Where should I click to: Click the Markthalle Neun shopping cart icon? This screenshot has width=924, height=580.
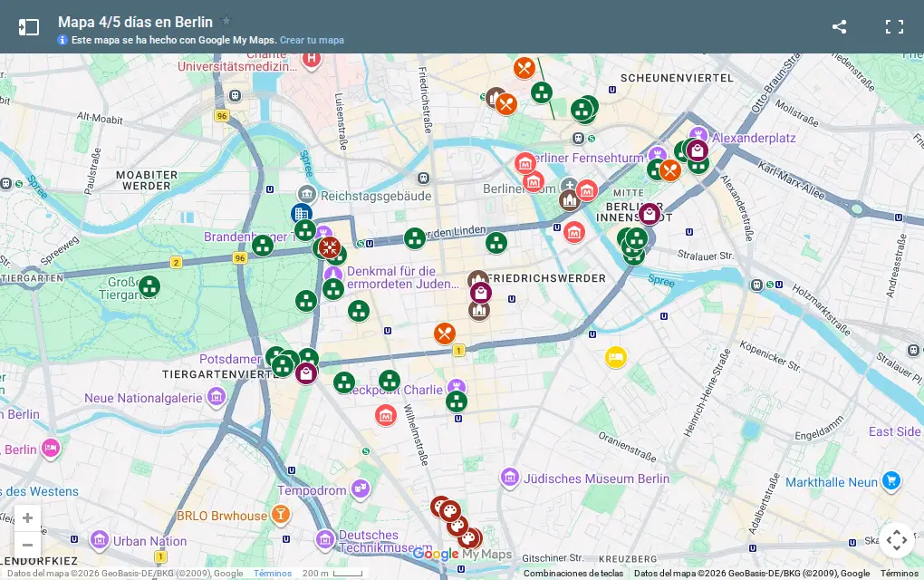click(x=891, y=481)
